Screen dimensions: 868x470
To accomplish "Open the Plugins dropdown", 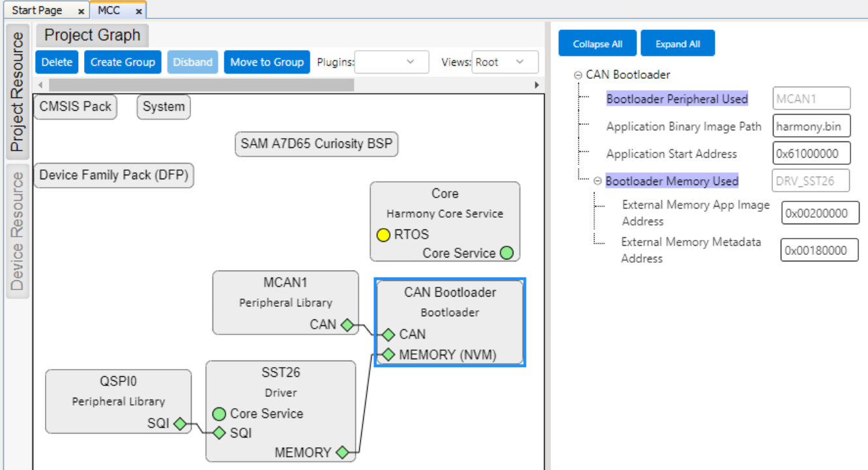I will tap(392, 62).
